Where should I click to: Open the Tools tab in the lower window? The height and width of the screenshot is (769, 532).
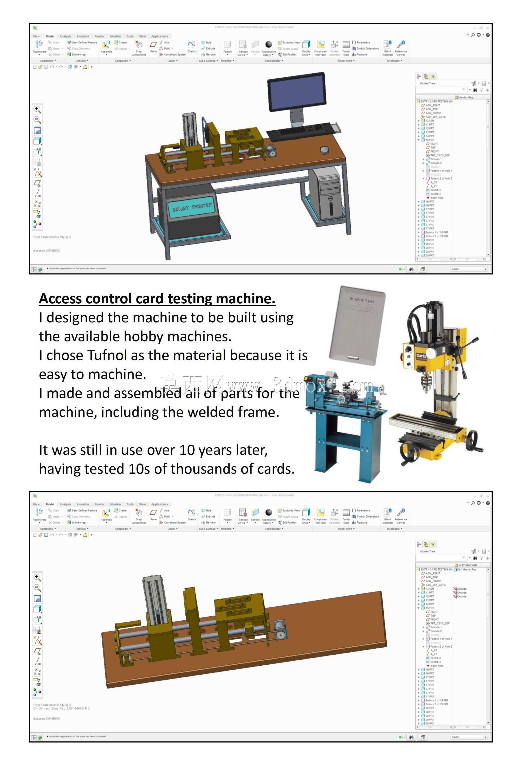click(130, 504)
